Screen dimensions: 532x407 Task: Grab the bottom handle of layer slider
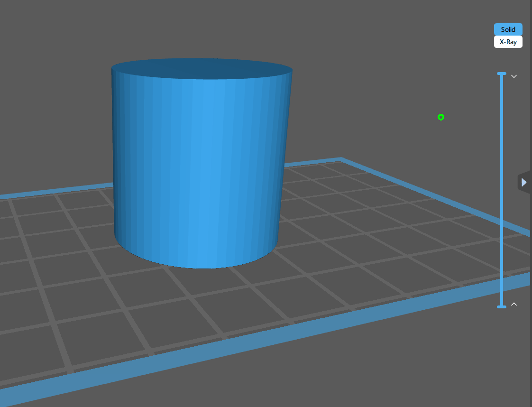click(502, 307)
